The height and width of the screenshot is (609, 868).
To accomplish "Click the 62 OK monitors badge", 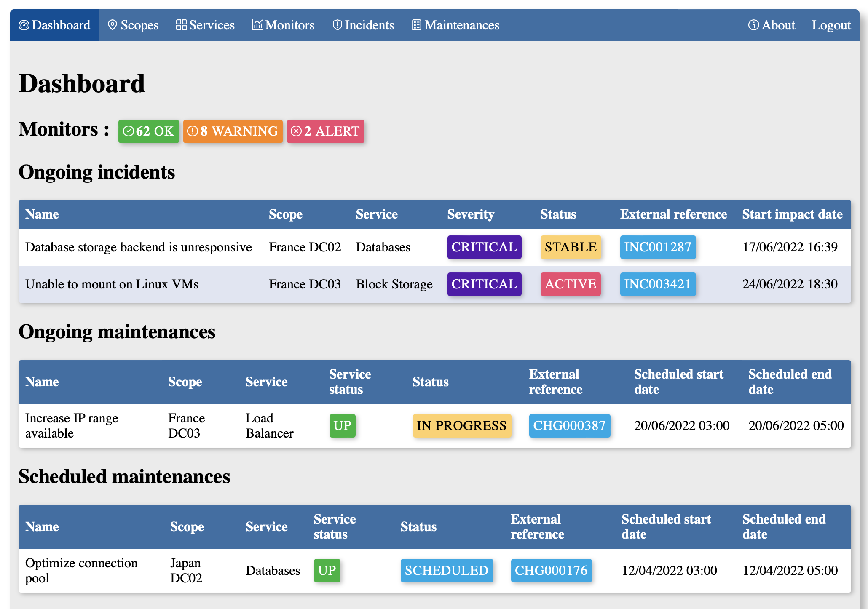I will point(149,131).
